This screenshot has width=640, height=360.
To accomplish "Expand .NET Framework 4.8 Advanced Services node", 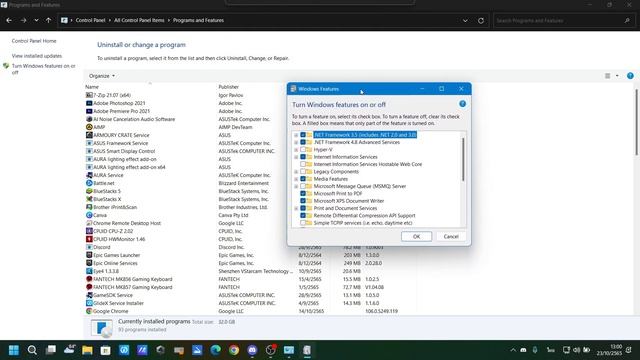I will click(x=296, y=142).
